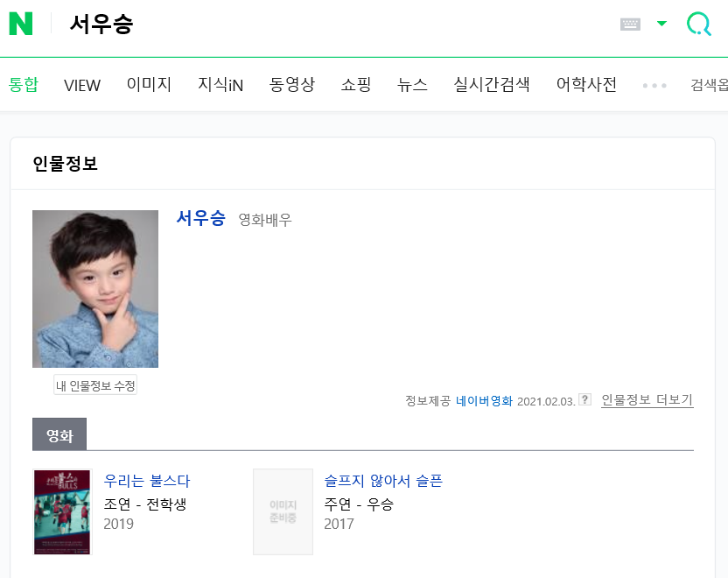
Task: Open the 어학사전 tab
Action: tap(586, 85)
